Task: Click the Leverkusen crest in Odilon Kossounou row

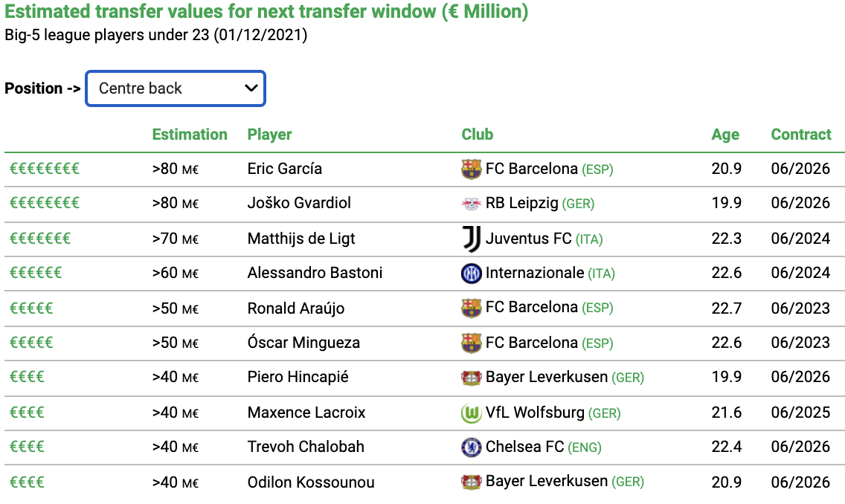Action: (472, 482)
